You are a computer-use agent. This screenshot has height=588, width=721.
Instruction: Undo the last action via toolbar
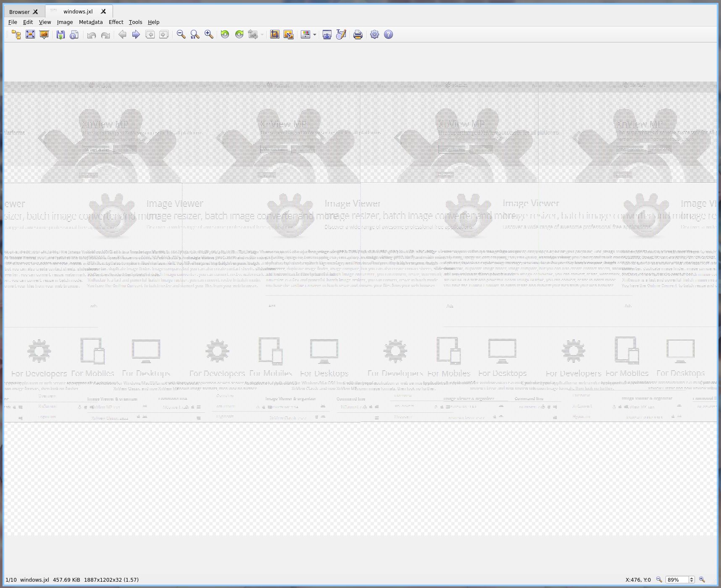(x=91, y=34)
